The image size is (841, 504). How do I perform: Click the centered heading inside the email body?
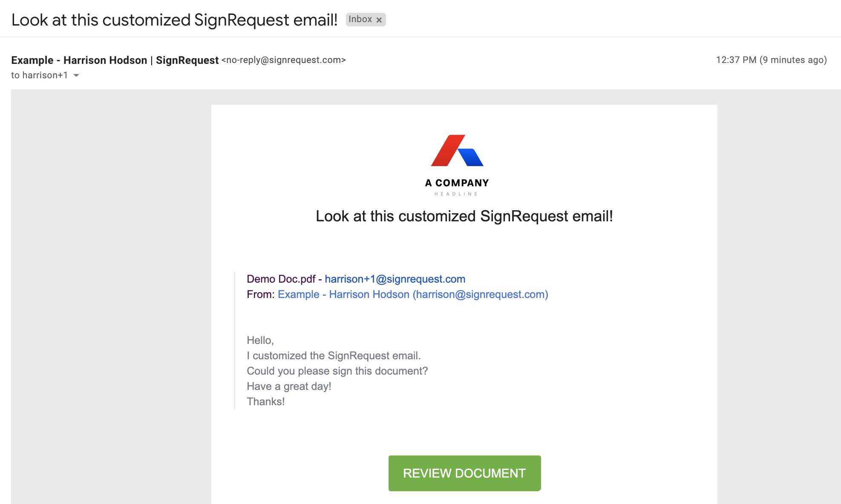[464, 216]
